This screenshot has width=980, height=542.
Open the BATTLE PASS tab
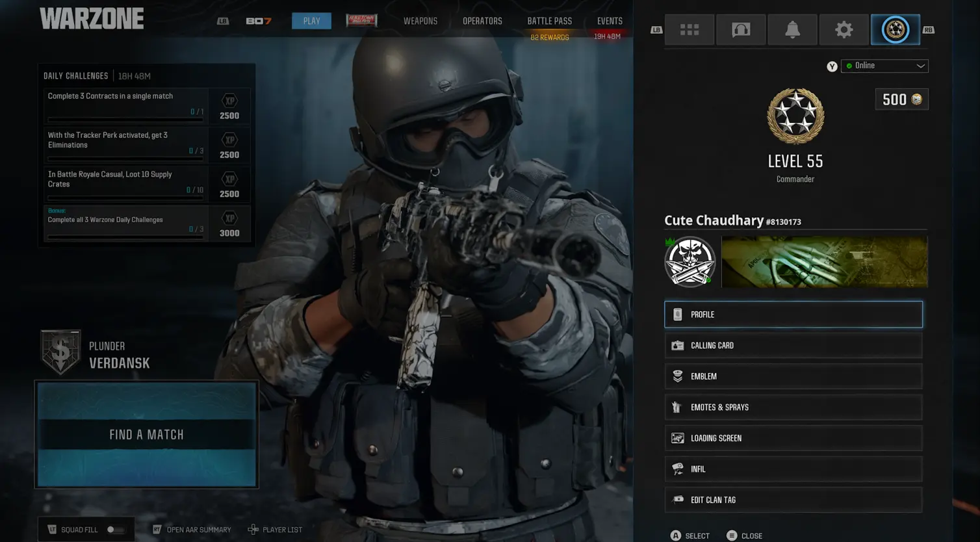coord(550,21)
